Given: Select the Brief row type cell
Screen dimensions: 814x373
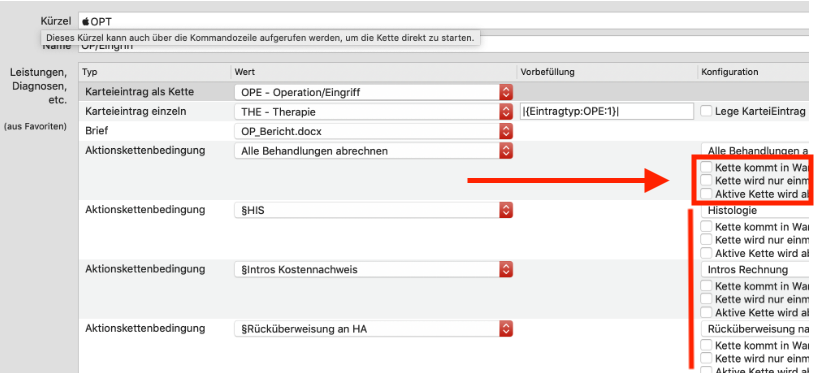Looking at the screenshot, I should (x=155, y=131).
